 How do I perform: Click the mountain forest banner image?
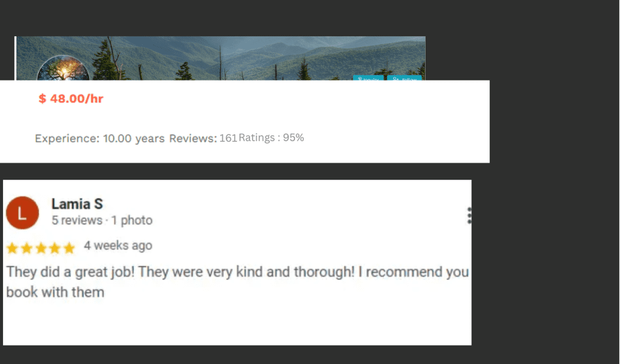(220, 58)
